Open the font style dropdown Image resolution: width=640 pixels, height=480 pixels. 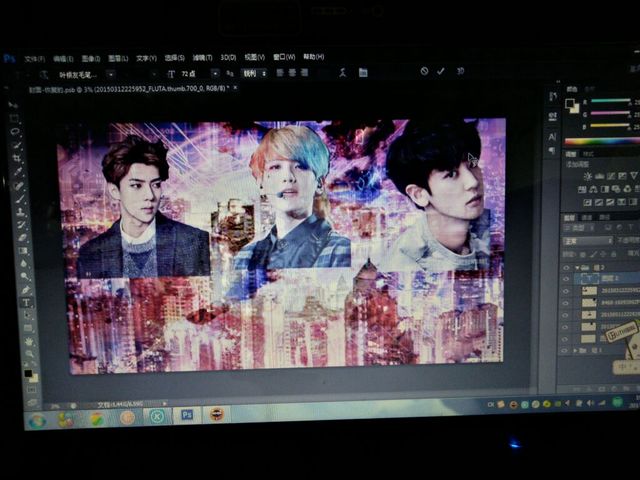click(153, 74)
